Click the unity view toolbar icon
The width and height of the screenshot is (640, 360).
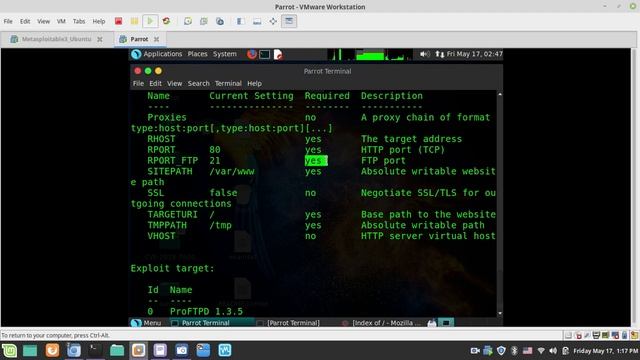tap(289, 21)
